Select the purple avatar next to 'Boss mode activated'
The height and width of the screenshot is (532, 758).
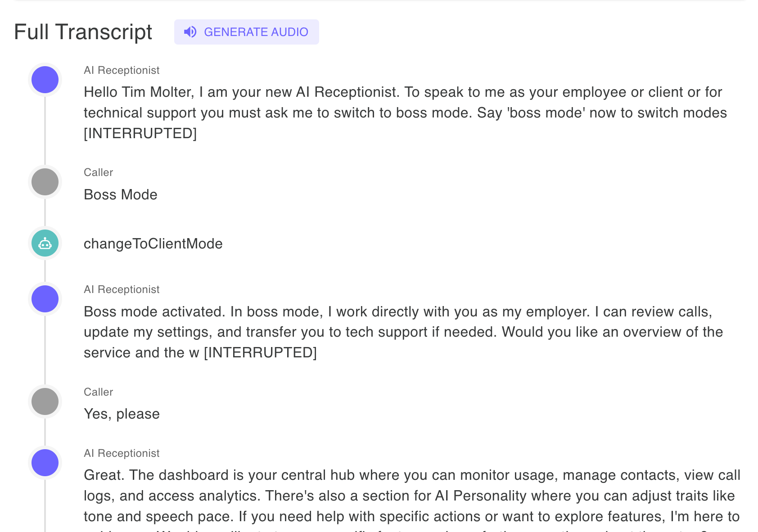pos(45,298)
